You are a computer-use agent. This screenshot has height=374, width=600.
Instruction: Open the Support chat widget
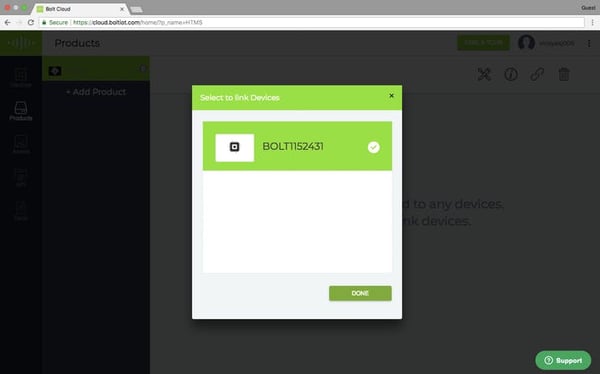coord(563,360)
